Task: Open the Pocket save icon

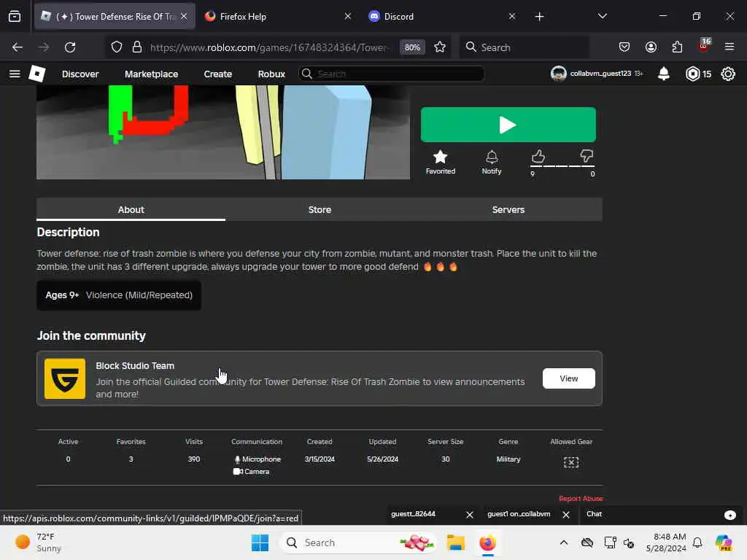Action: click(624, 47)
